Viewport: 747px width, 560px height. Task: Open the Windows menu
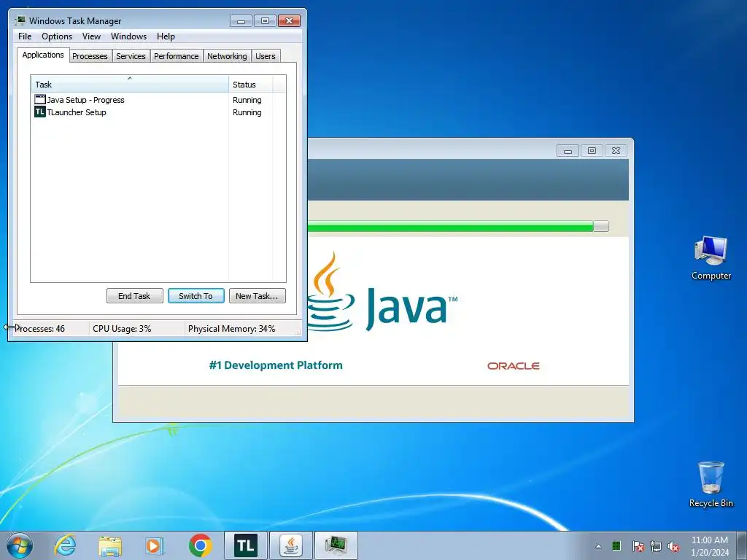coord(128,36)
